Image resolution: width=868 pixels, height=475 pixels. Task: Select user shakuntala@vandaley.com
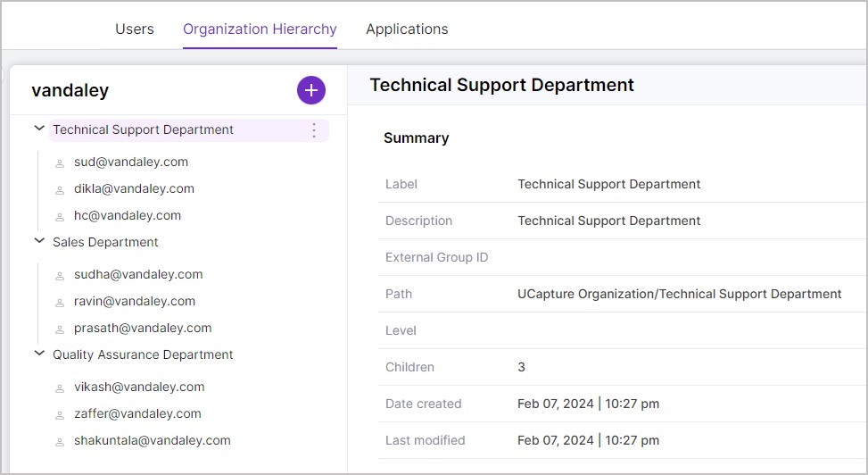pyautogui.click(x=153, y=440)
